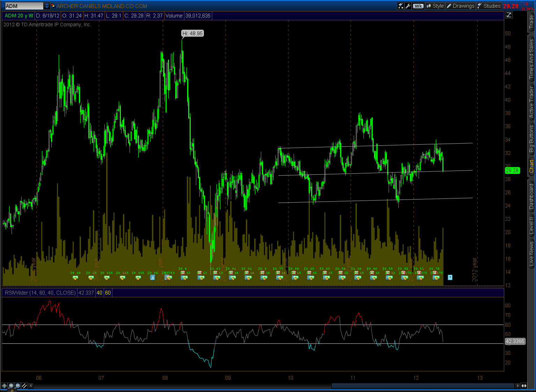Expand the bottom panel chevron
Viewport: 536px width, 392px height.
(x=12, y=391)
